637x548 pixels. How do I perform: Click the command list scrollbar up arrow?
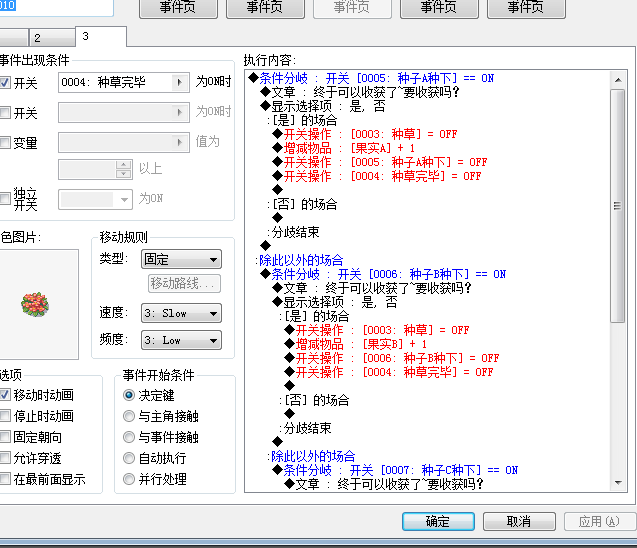coord(618,80)
